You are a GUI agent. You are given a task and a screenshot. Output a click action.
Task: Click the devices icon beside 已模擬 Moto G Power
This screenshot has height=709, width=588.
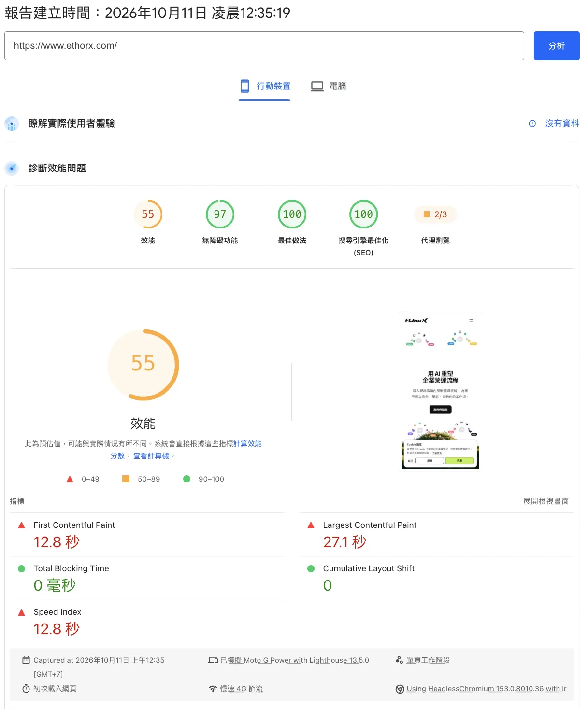click(x=213, y=660)
